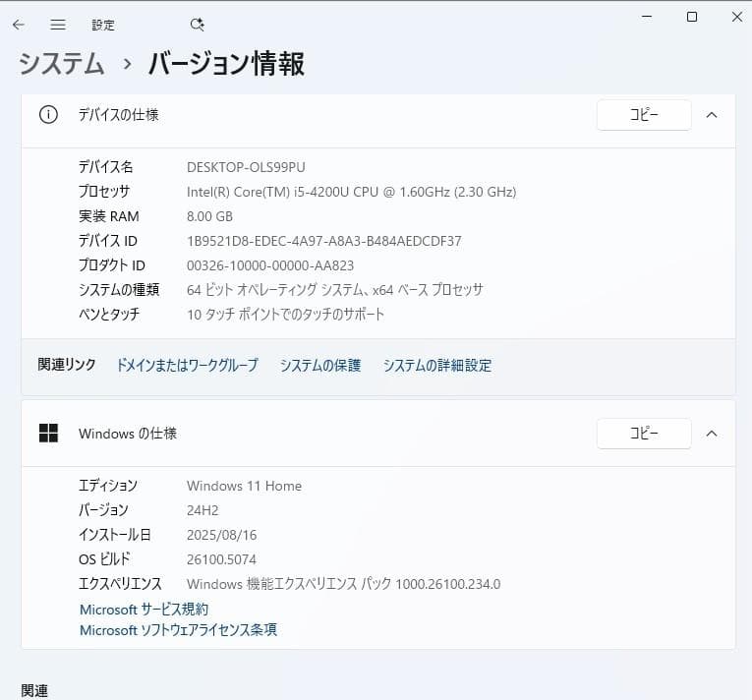Maximize the 設定 window

692,17
